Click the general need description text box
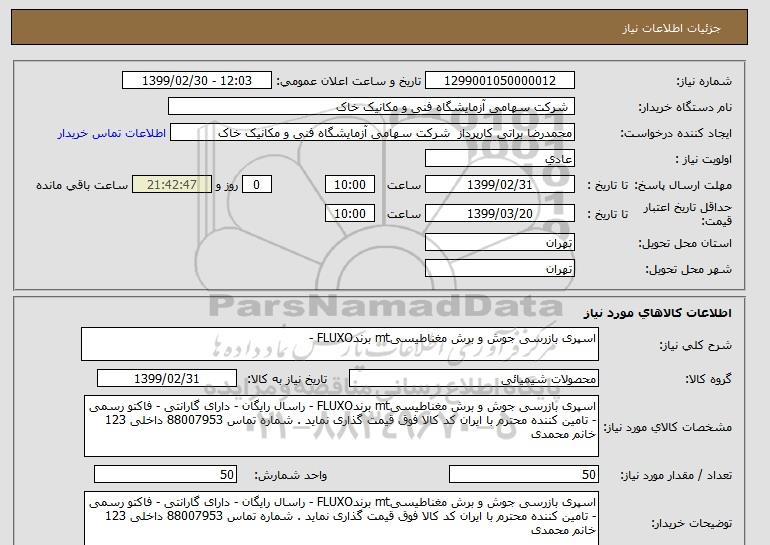Image resolution: width=770 pixels, height=545 pixels. pyautogui.click(x=340, y=344)
